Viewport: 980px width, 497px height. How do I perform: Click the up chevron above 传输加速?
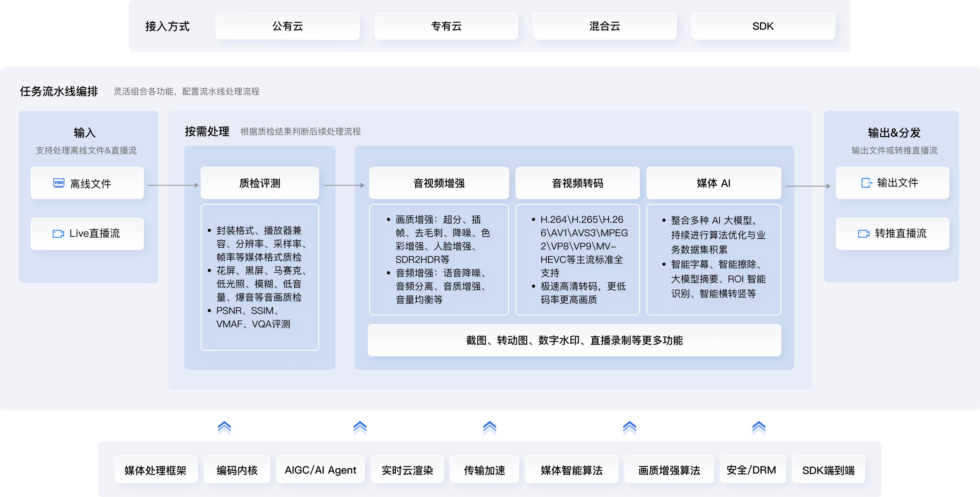tap(490, 429)
